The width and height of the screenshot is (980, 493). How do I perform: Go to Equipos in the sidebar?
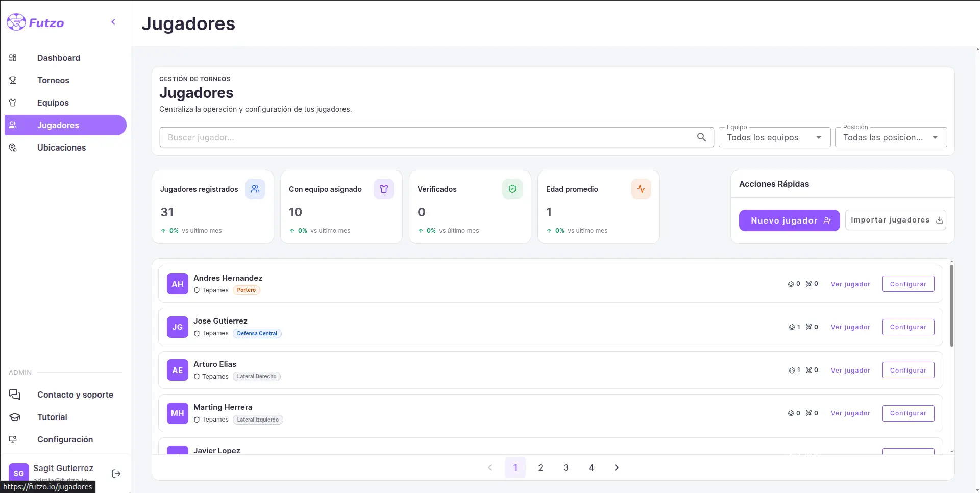[x=53, y=103]
